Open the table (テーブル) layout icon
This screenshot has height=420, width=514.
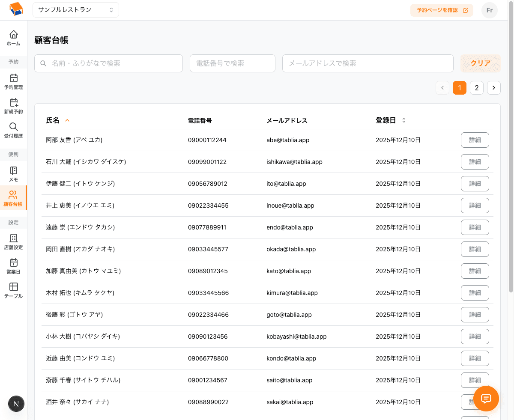(14, 287)
